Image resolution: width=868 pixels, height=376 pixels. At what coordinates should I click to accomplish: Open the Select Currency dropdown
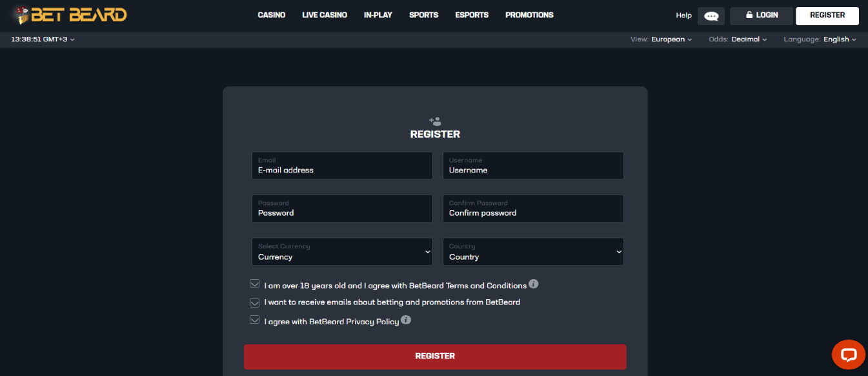(x=342, y=251)
